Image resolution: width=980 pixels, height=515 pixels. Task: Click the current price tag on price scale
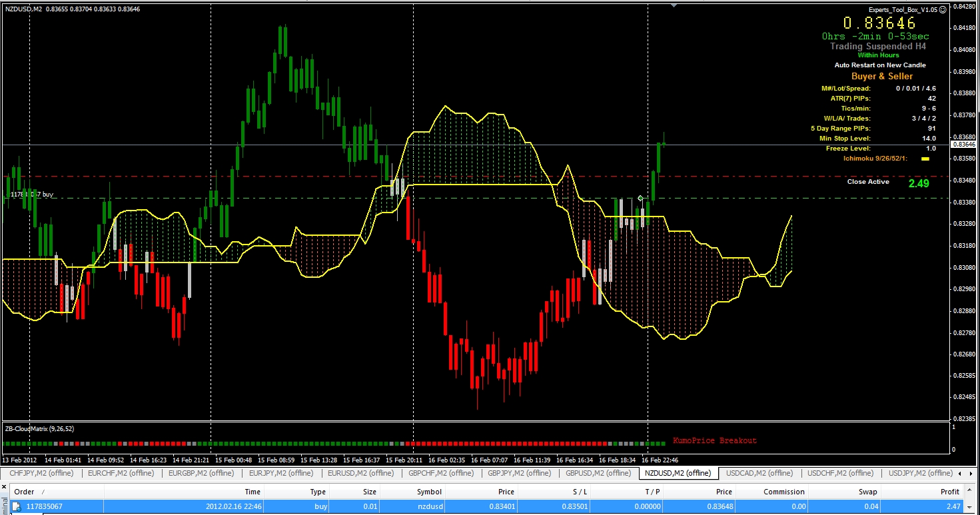pyautogui.click(x=964, y=144)
